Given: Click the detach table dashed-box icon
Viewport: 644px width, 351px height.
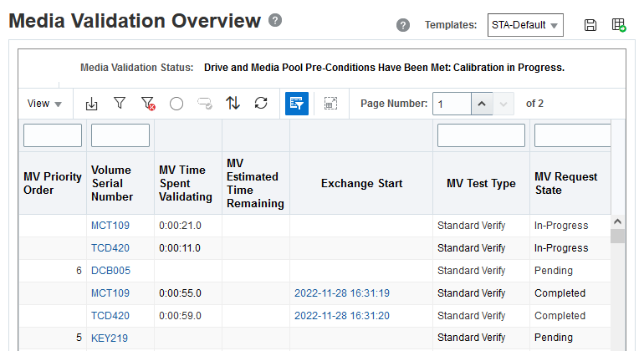Looking at the screenshot, I should [330, 104].
